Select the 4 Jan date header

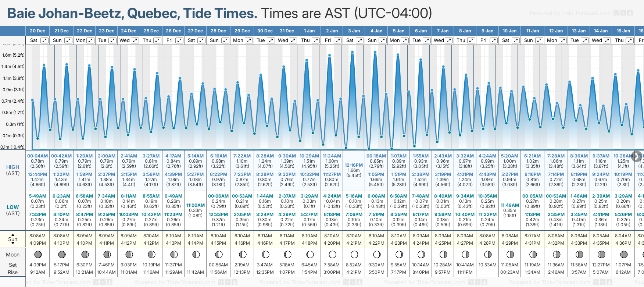377,31
